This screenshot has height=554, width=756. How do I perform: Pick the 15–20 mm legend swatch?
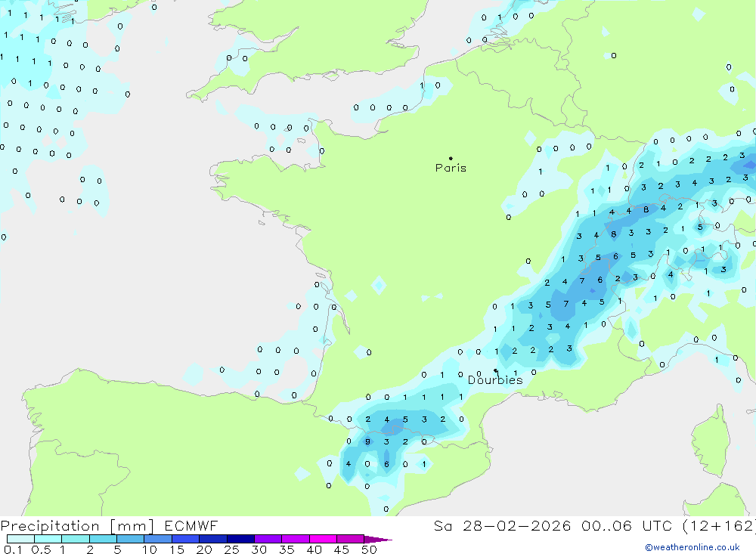pyautogui.click(x=186, y=539)
